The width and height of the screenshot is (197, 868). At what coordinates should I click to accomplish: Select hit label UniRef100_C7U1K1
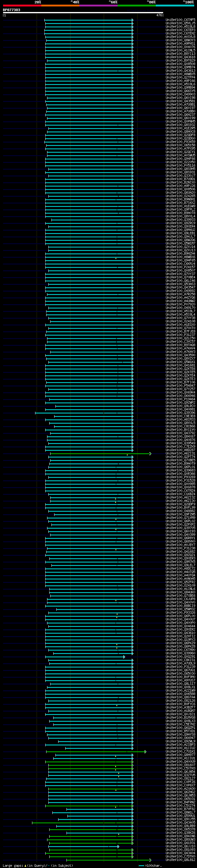[180, 752]
